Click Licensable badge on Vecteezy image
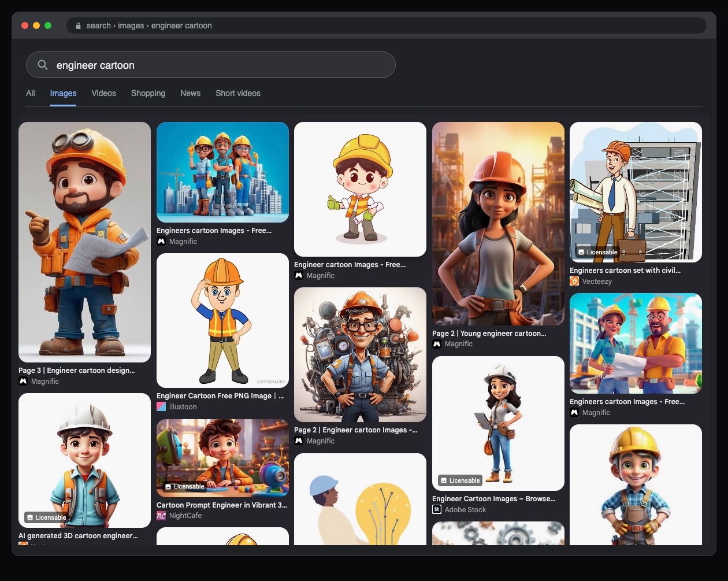The width and height of the screenshot is (728, 581). [597, 252]
